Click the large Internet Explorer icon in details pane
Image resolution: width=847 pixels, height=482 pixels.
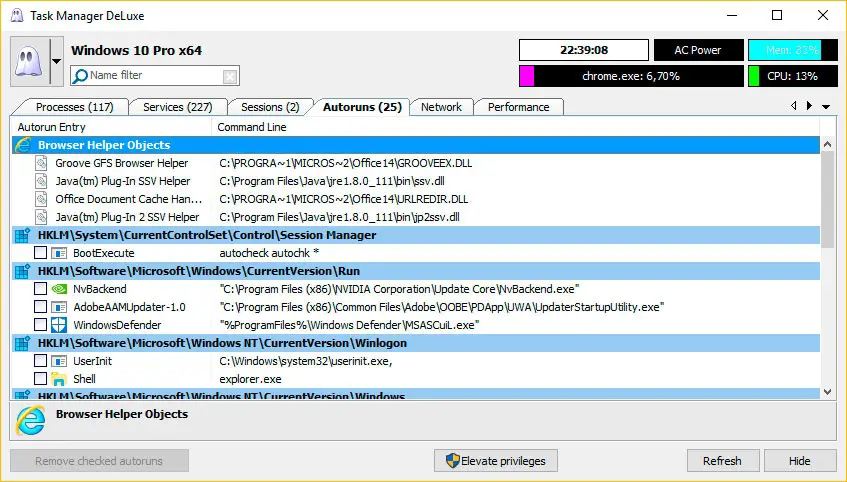[x=30, y=420]
